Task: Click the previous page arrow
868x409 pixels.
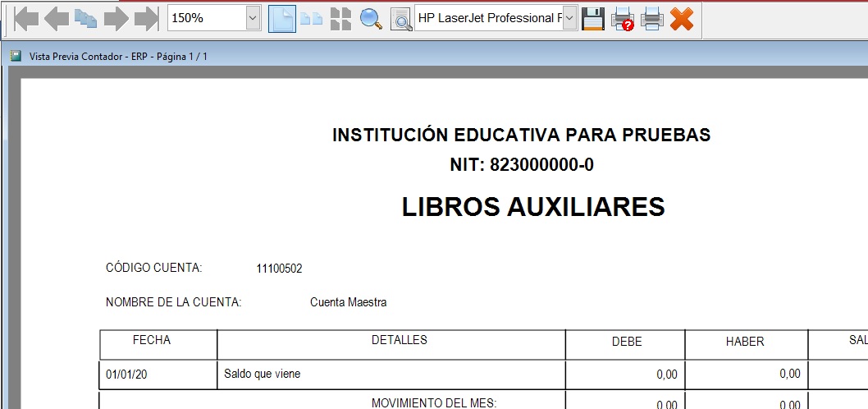Action: click(56, 18)
